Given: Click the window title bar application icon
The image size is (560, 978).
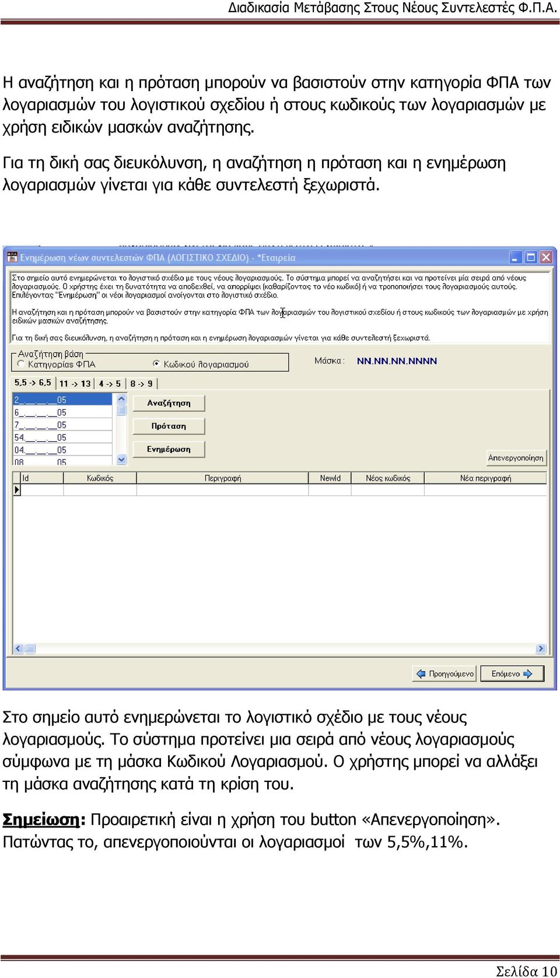Looking at the screenshot, I should coord(12,257).
